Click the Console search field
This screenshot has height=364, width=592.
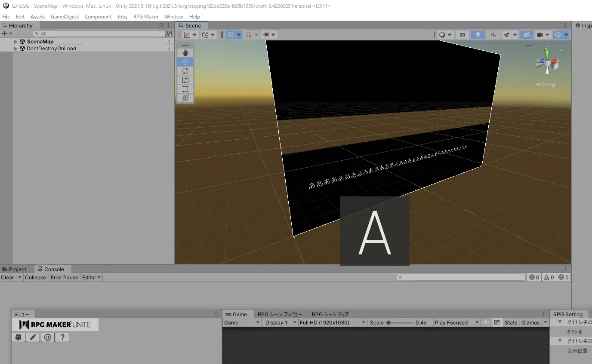(461, 278)
